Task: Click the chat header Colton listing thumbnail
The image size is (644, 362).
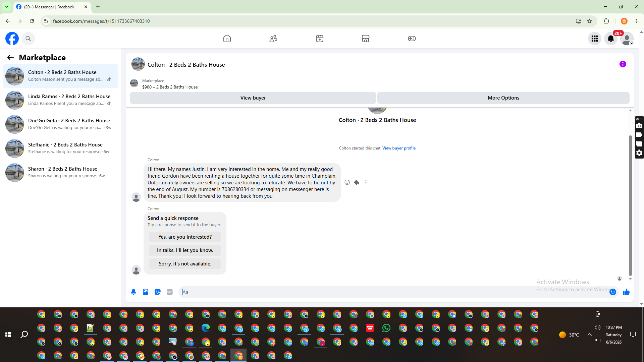Action: [x=138, y=64]
